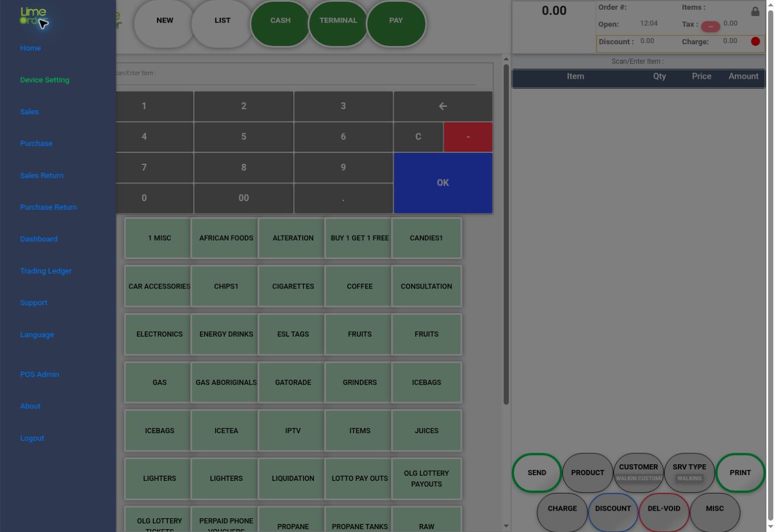This screenshot has width=775, height=532.
Task: Open SRV TYPE selector button
Action: coord(689,473)
